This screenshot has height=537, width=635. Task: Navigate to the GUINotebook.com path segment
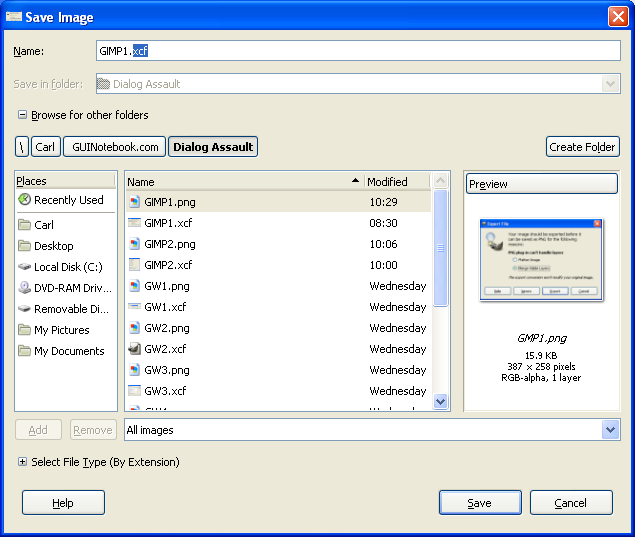click(115, 147)
